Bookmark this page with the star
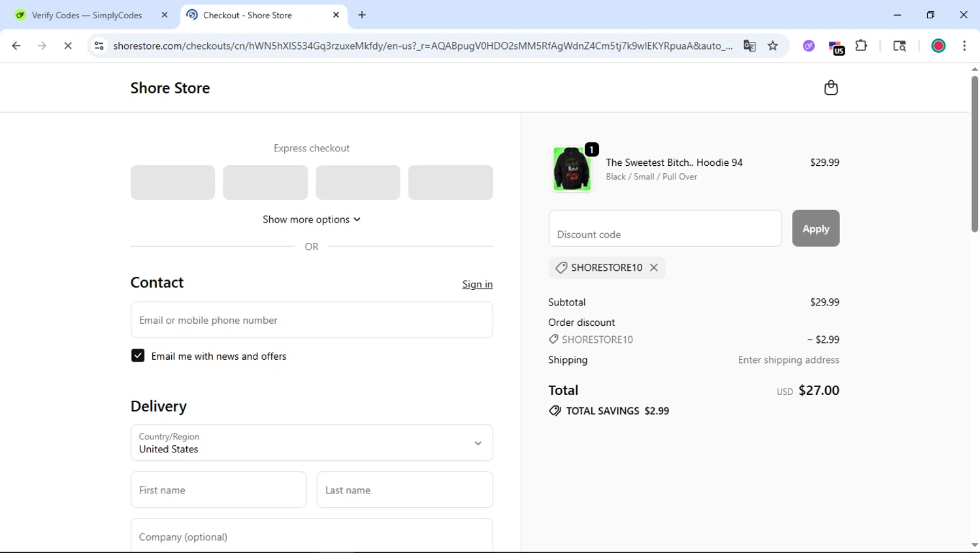The width and height of the screenshot is (980, 553). 773,46
